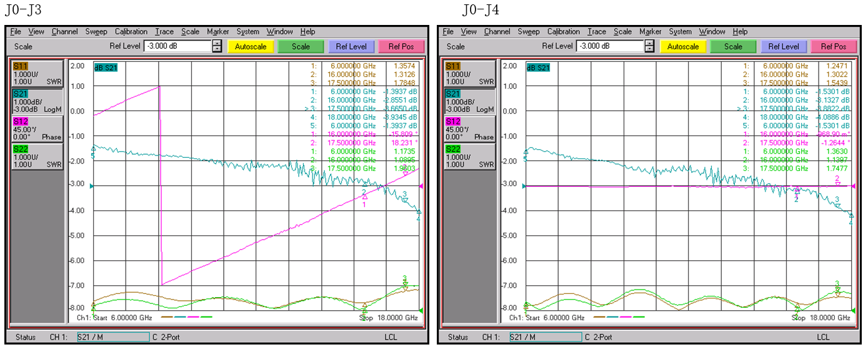Click blue Ref Level button in J0-J3 window
Viewport: 868px width, 352px height.
(351, 46)
